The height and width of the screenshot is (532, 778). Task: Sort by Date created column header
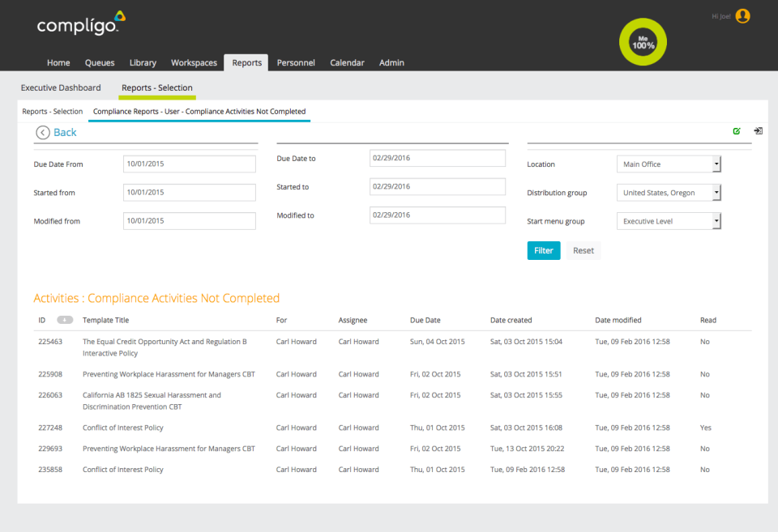pos(511,321)
